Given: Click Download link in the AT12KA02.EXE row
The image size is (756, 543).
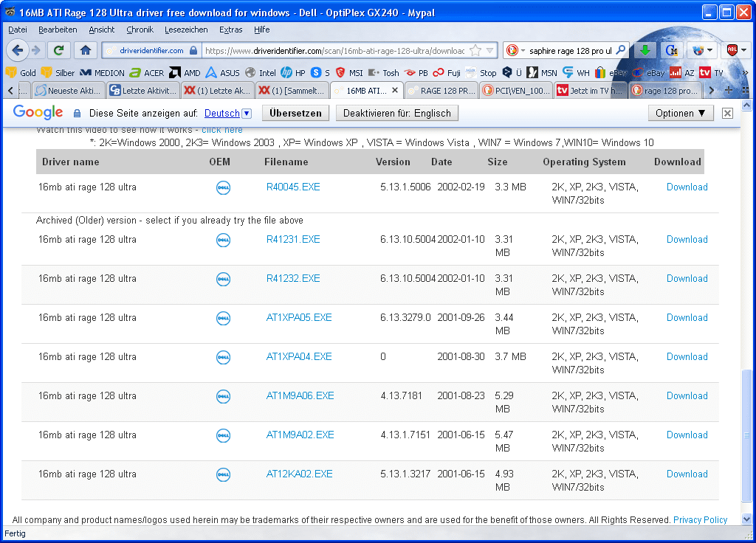Looking at the screenshot, I should (x=687, y=474).
